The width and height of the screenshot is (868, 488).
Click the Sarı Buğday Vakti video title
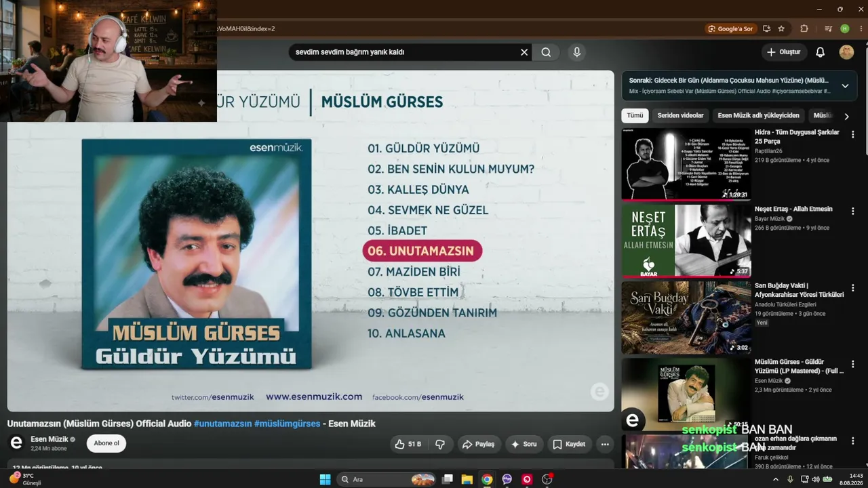pyautogui.click(x=800, y=290)
